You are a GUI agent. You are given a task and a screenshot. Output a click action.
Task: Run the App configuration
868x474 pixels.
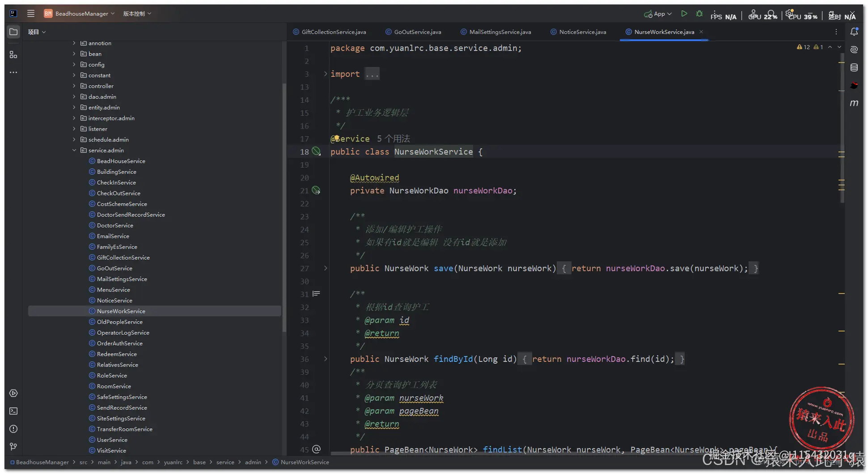pyautogui.click(x=684, y=14)
